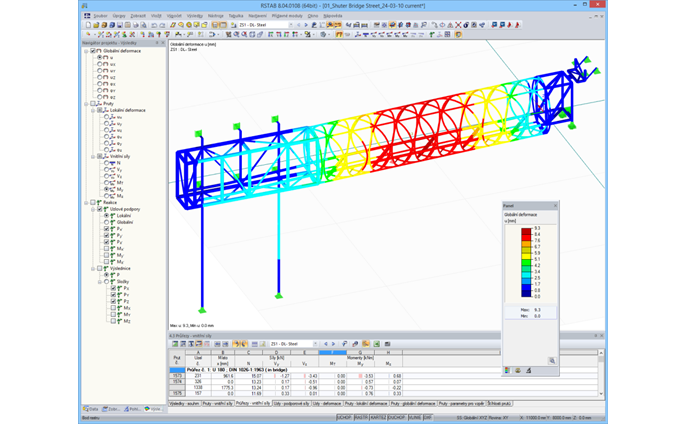
Task: Toggle the DXF status bar button
Action: tap(427, 417)
